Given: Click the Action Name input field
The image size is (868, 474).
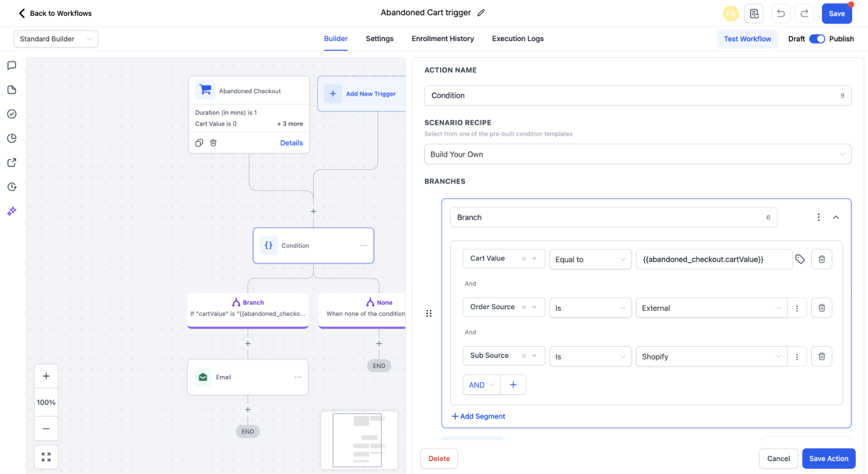Looking at the screenshot, I should tap(638, 95).
